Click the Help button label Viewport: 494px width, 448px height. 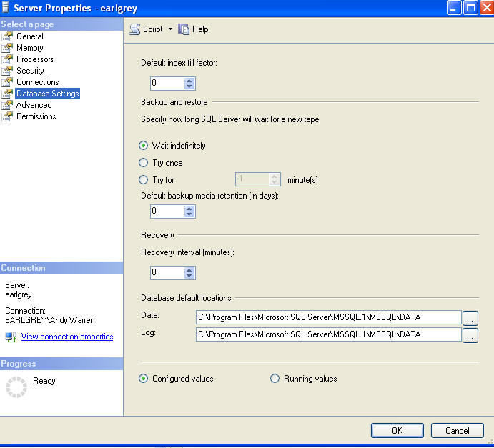[200, 29]
